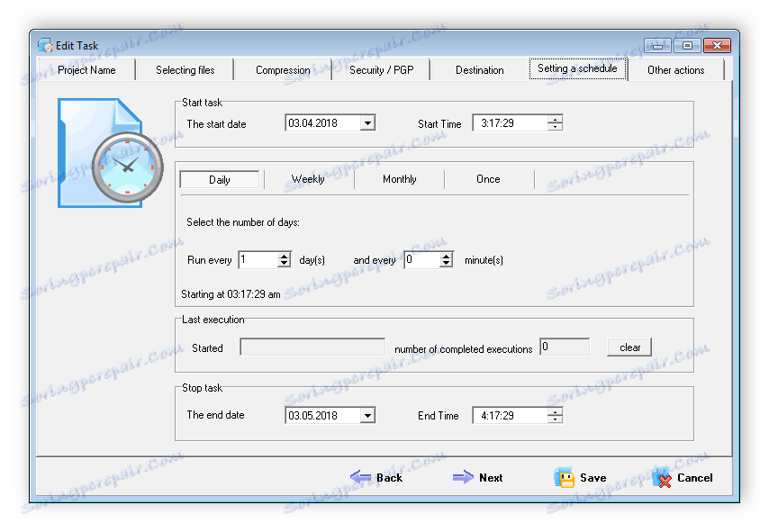Select the Once schedule option

tap(488, 179)
